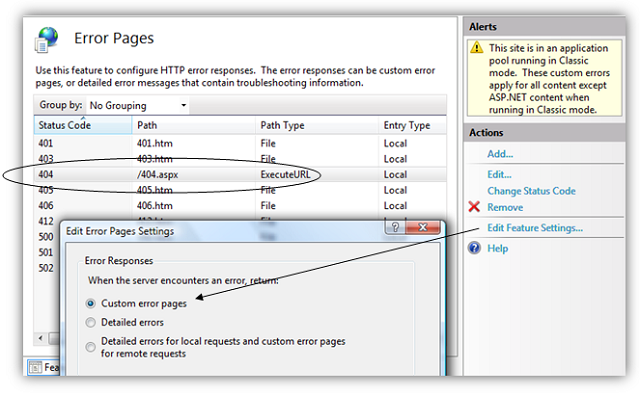This screenshot has width=640, height=395.
Task: Click the dialog's question mark help button
Action: pos(395,227)
